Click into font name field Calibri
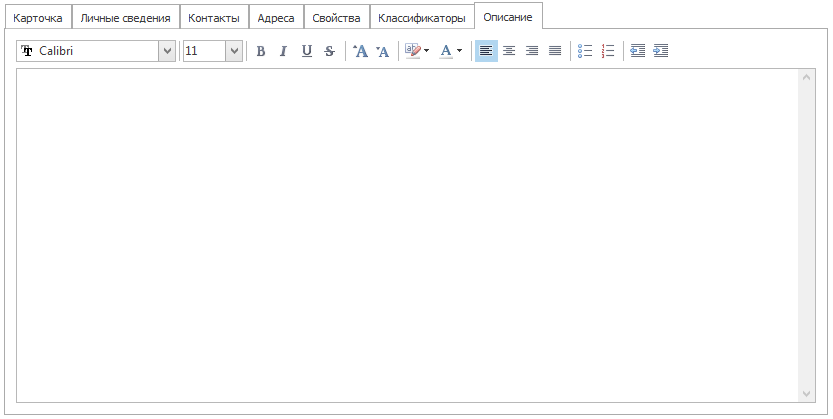Screen dimensions: 833x419 [88, 51]
